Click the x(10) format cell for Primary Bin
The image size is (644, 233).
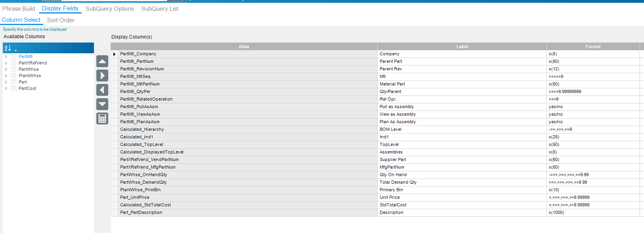pyautogui.click(x=593, y=190)
